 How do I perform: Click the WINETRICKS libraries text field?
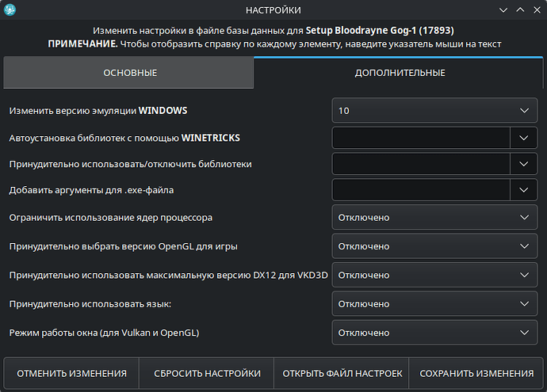tap(421, 138)
